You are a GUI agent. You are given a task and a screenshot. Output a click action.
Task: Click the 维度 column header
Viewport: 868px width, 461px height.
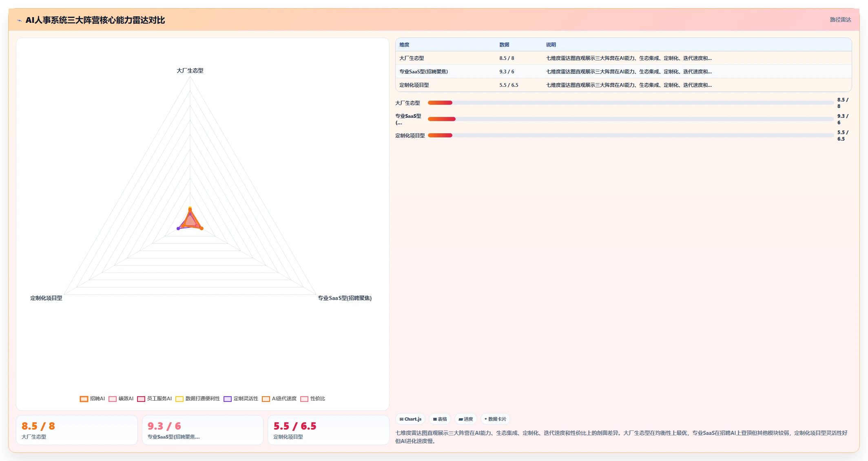404,45
